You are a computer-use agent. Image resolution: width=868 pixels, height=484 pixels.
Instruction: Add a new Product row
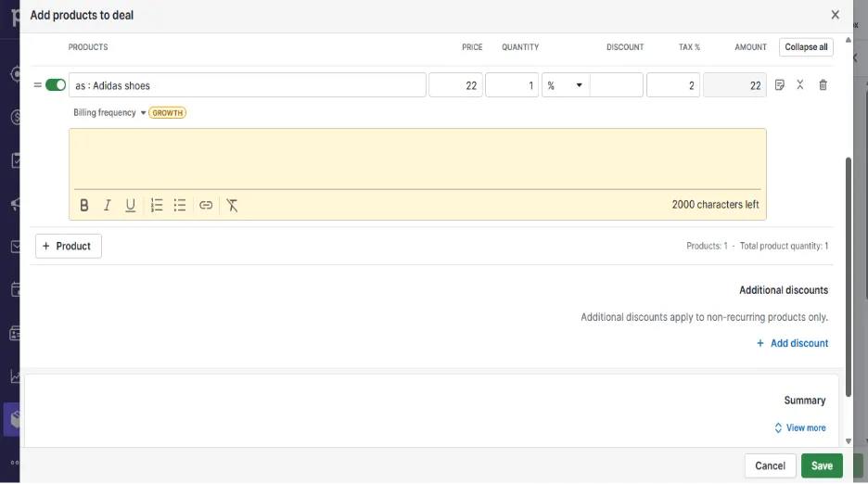pos(68,247)
